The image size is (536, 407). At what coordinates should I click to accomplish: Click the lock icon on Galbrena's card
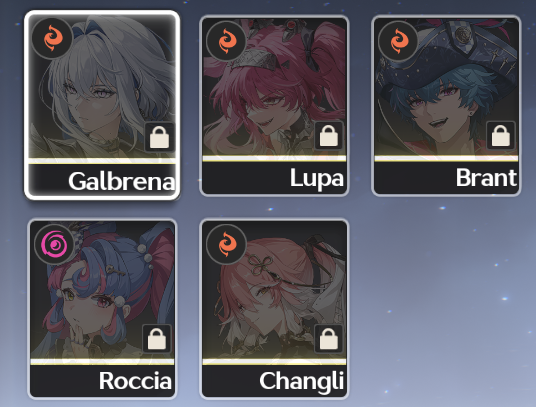(x=159, y=137)
